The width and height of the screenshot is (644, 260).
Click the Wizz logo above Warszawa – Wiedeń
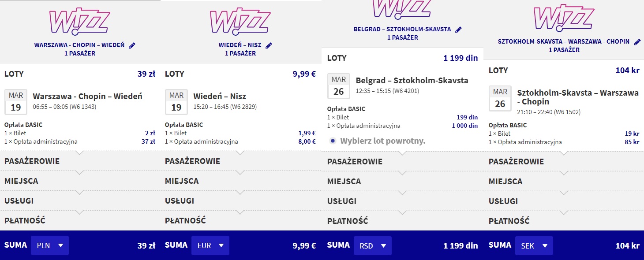[x=80, y=21]
